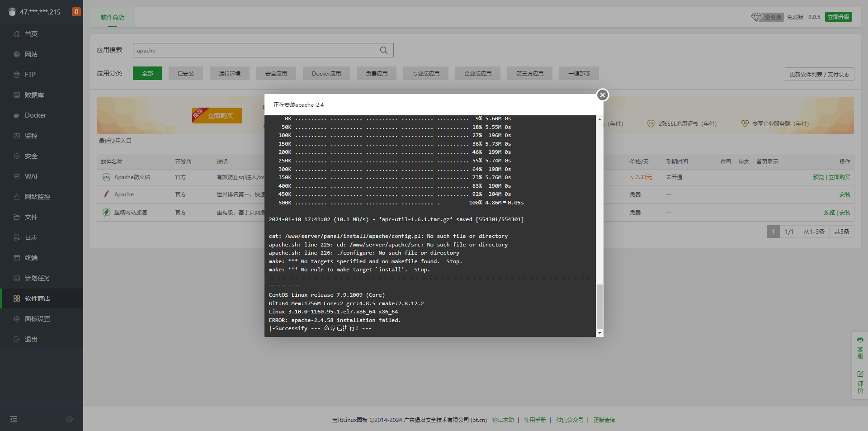Open the 监控 sidebar item
The width and height of the screenshot is (868, 431).
pyautogui.click(x=42, y=136)
